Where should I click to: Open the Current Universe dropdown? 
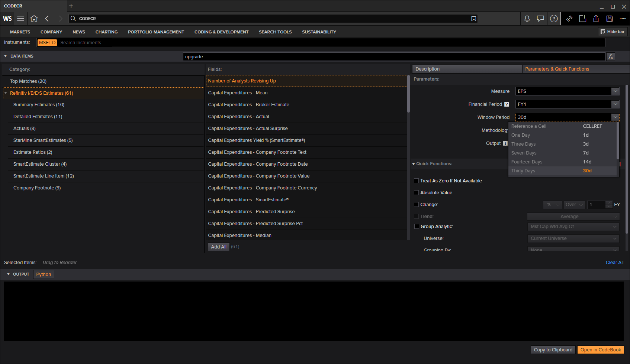click(x=573, y=238)
